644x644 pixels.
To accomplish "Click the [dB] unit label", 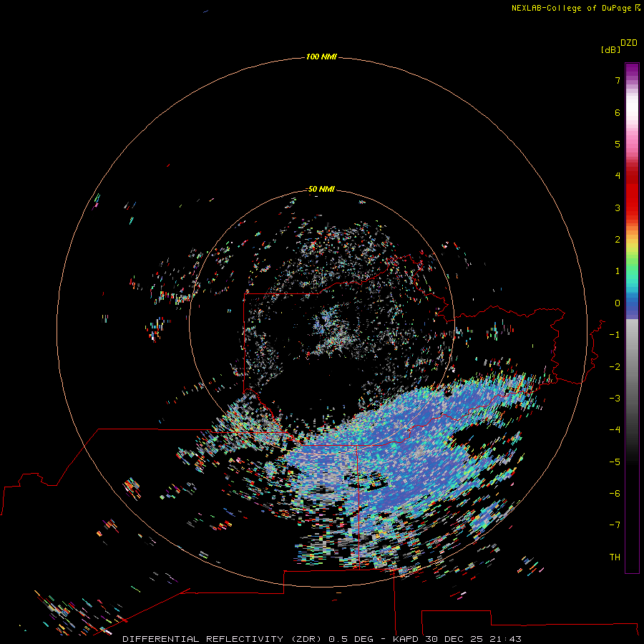I will click(x=610, y=50).
